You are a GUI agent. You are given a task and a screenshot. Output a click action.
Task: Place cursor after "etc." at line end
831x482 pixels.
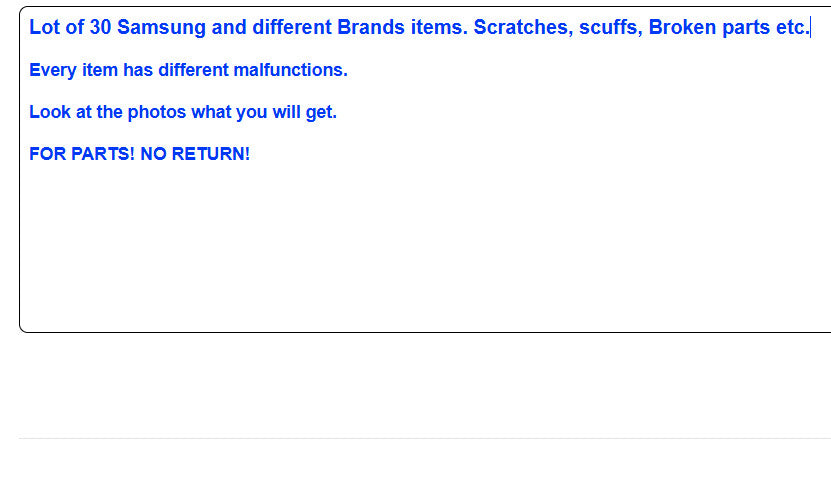[x=810, y=27]
